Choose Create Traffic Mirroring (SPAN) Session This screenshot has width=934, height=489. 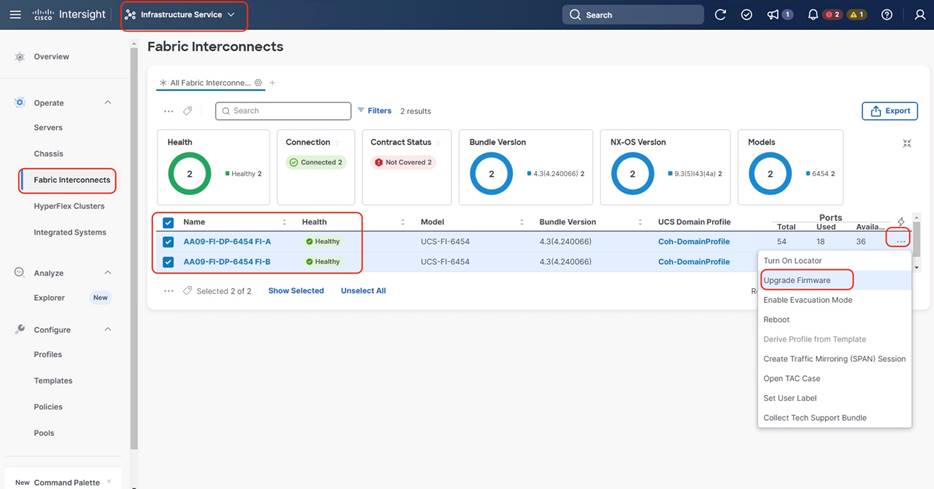pyautogui.click(x=835, y=359)
